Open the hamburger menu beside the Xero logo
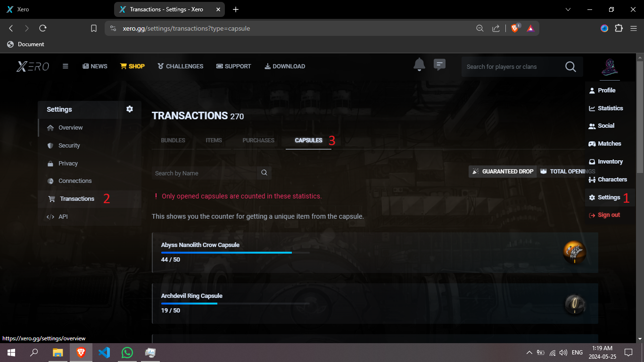The height and width of the screenshot is (362, 644). tap(66, 66)
